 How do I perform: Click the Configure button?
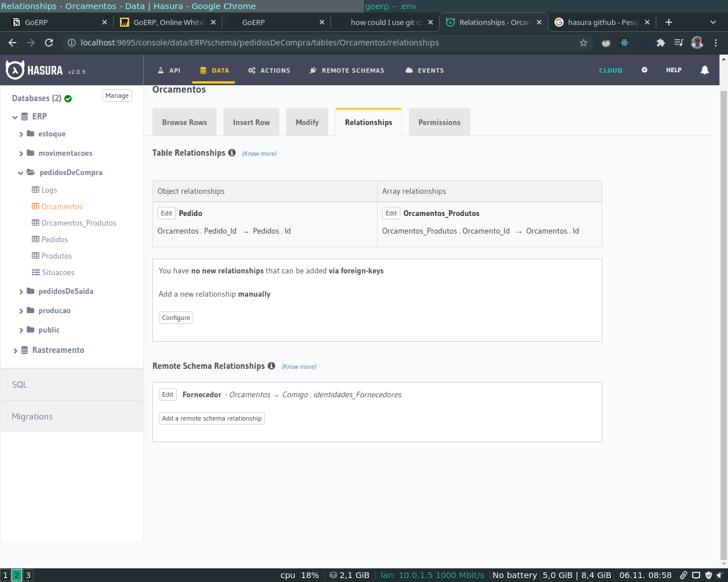(176, 318)
